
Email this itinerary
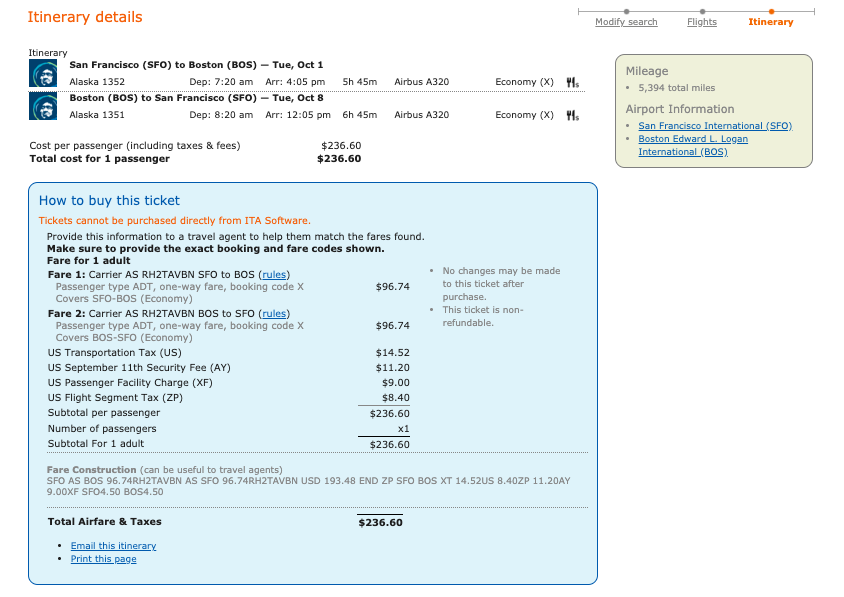114,546
